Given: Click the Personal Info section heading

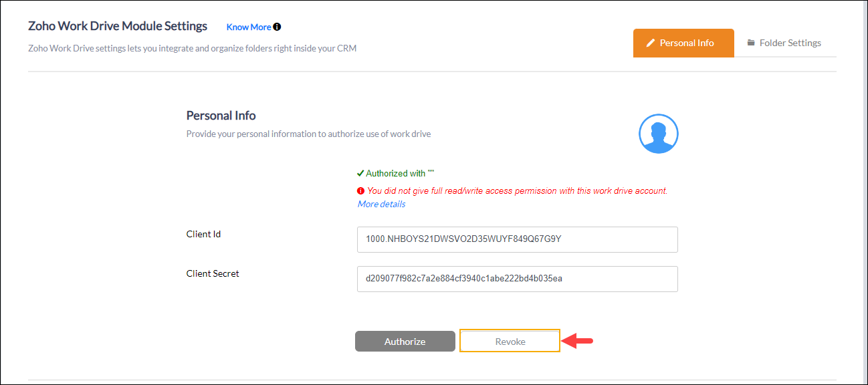Looking at the screenshot, I should pos(221,116).
